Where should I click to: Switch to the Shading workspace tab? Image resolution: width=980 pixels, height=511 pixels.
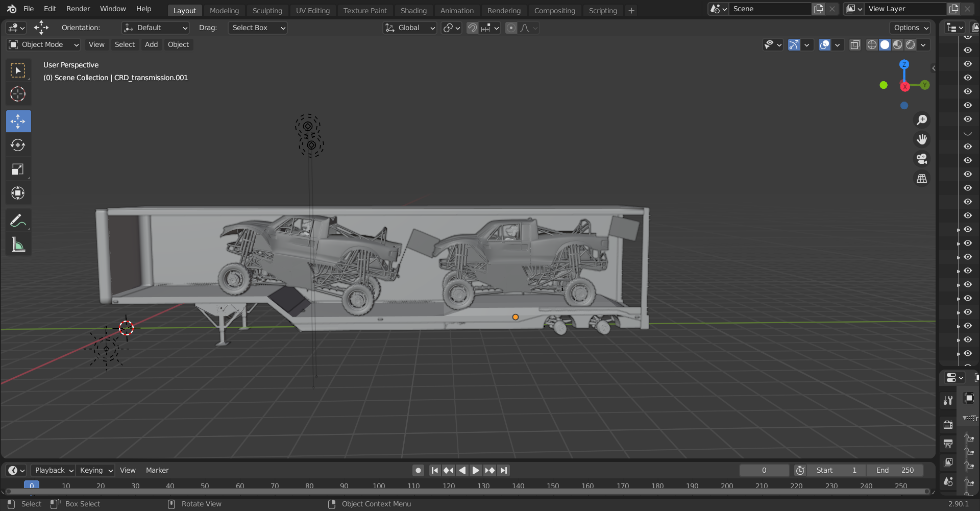tap(413, 11)
